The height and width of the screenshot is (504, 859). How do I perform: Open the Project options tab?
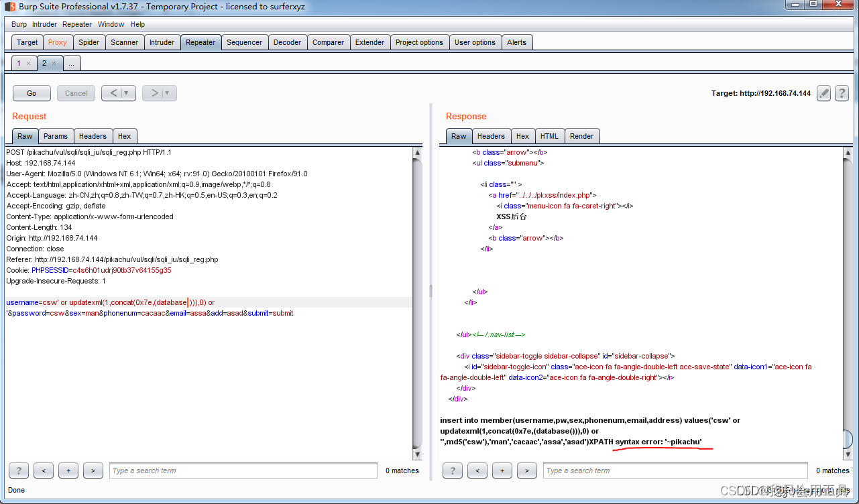coord(419,42)
